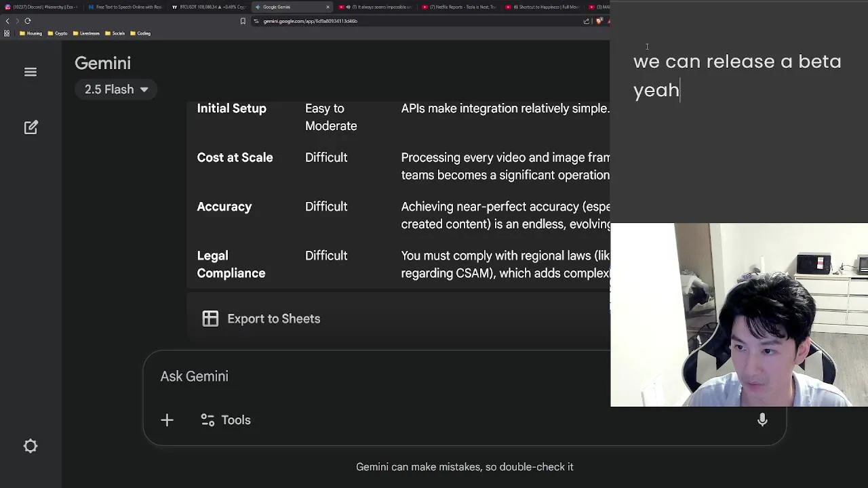
Task: Switch to Netflix Reports YouTube tab
Action: pos(460,7)
